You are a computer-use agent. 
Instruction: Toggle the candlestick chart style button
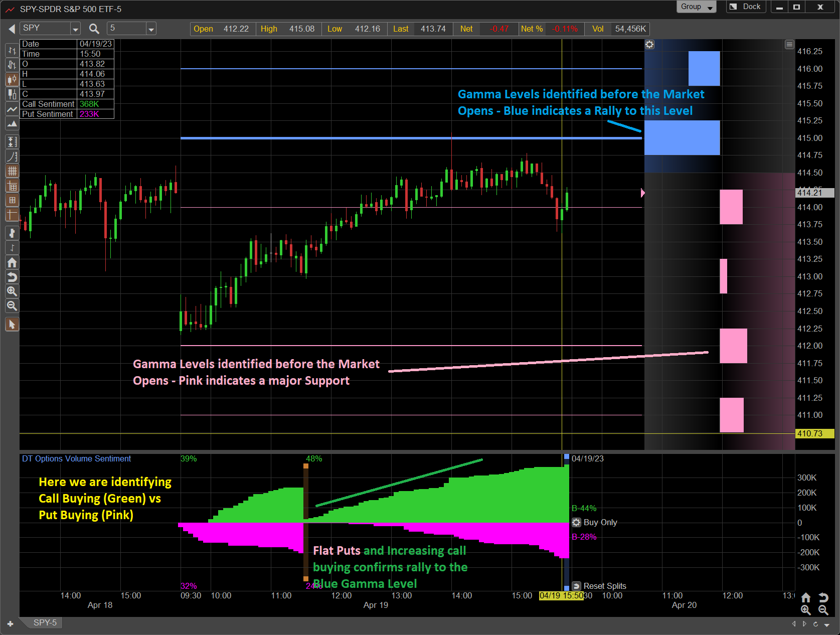click(12, 79)
